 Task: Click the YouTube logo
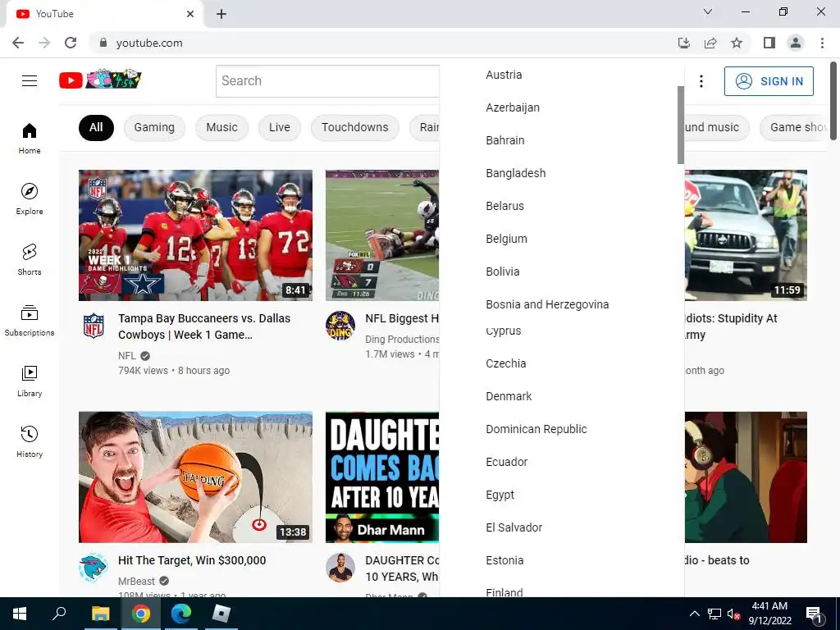100,80
